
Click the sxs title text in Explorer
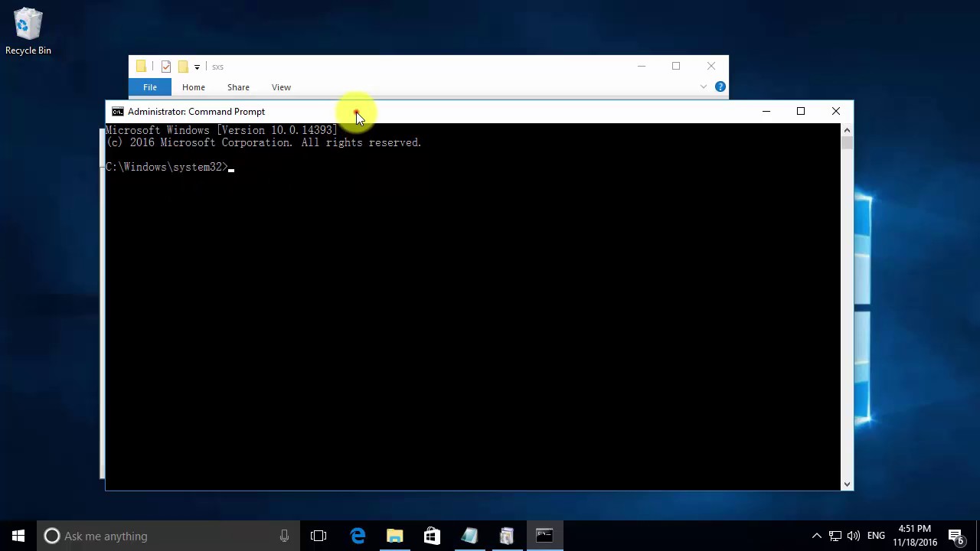pos(218,67)
